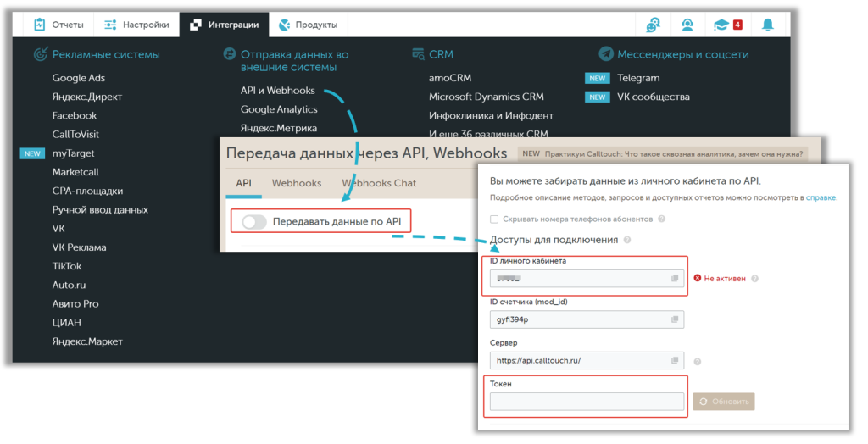Open the Яндекс.Маркет integration
Viewport: 868px width, 444px height.
pyautogui.click(x=87, y=341)
